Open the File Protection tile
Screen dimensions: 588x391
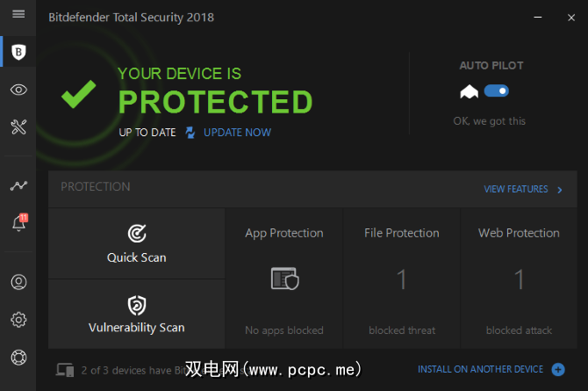[x=402, y=279]
